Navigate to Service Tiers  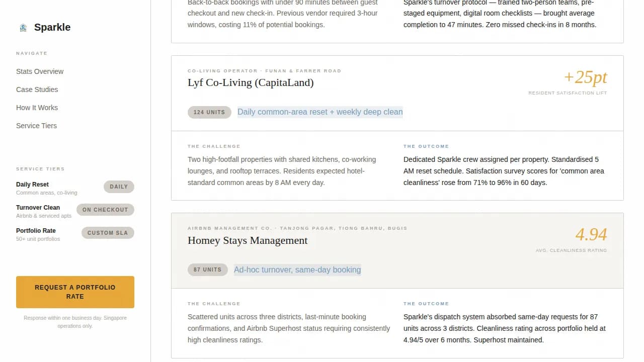click(x=36, y=126)
